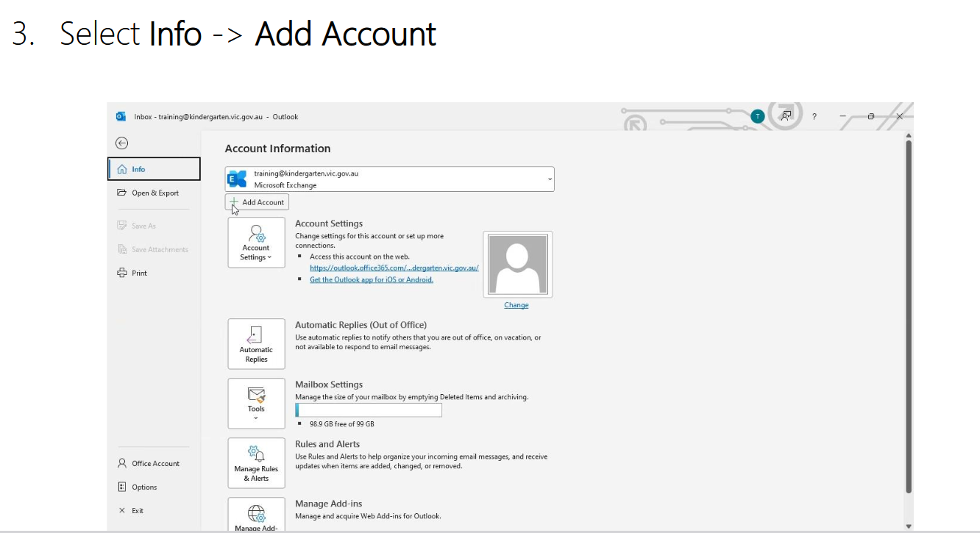Click the Account Information heading

point(277,149)
